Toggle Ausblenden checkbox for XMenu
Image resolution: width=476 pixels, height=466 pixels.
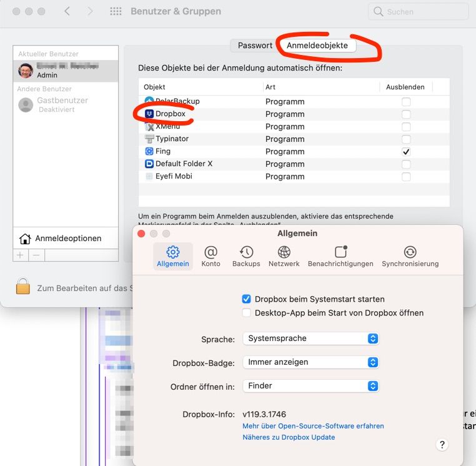tap(406, 127)
